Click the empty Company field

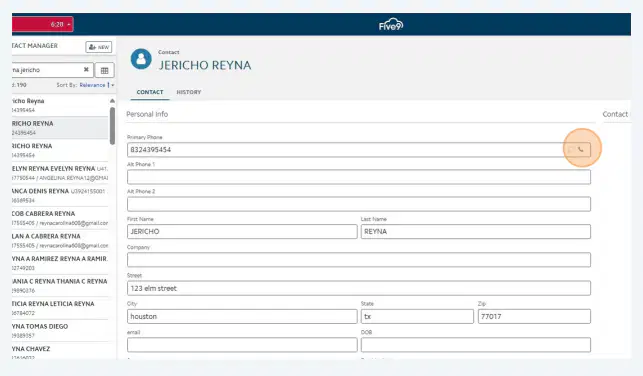click(359, 260)
